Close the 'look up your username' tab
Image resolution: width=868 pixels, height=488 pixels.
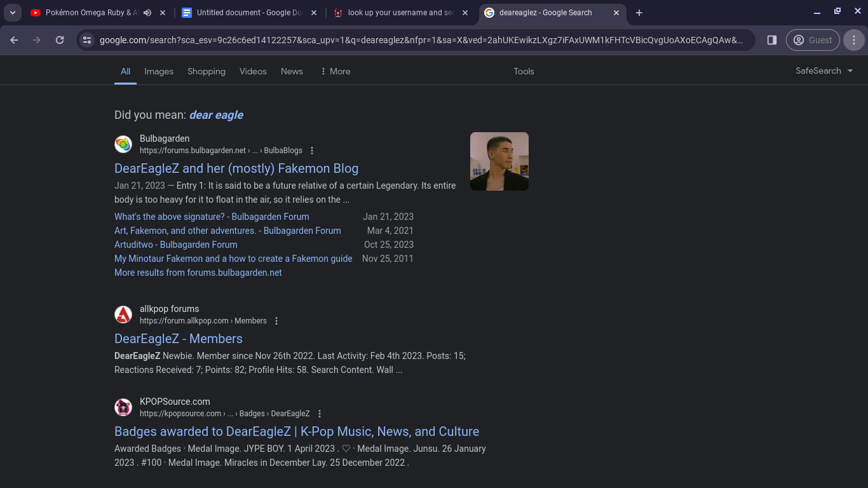pos(465,13)
